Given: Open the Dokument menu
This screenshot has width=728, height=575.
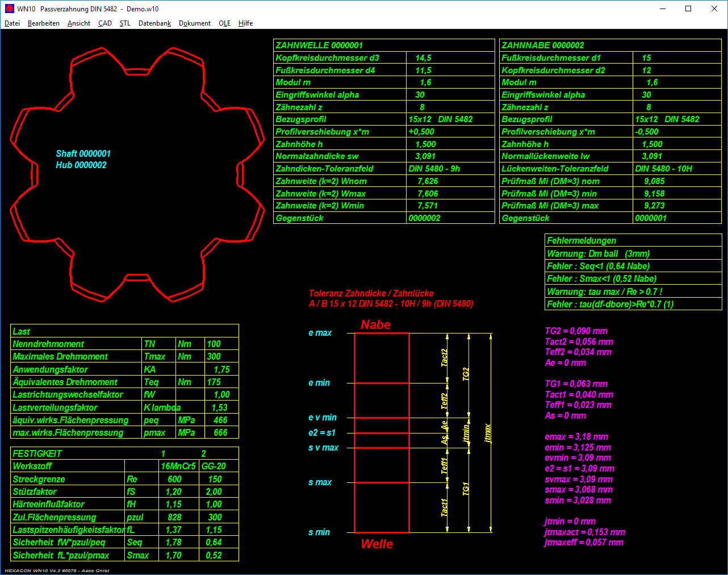Looking at the screenshot, I should pos(194,23).
